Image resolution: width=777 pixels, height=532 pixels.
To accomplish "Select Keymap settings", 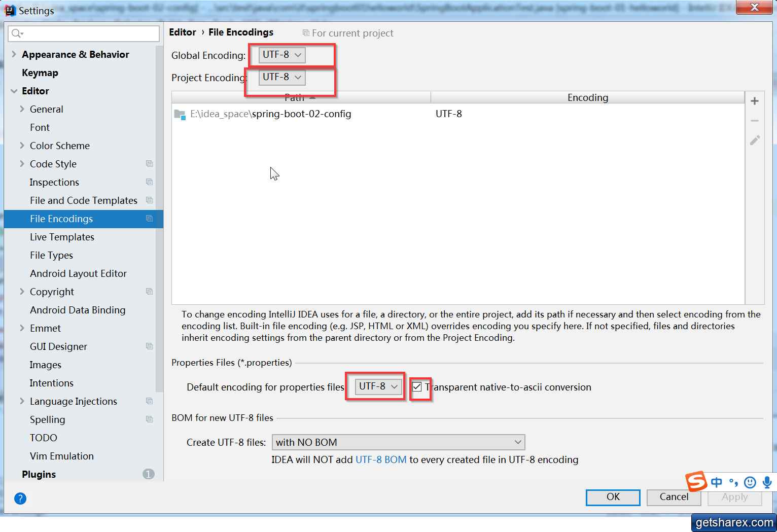I will coord(40,73).
